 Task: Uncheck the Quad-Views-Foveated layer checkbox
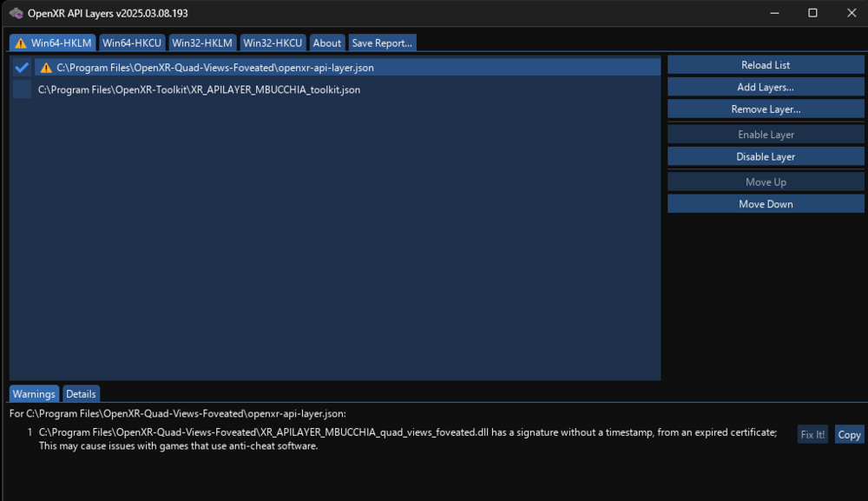[23, 68]
